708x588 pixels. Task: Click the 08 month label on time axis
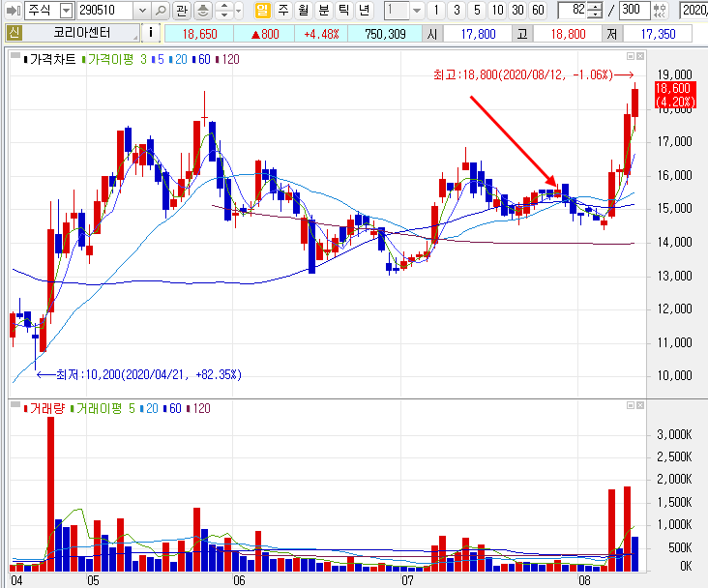(584, 580)
